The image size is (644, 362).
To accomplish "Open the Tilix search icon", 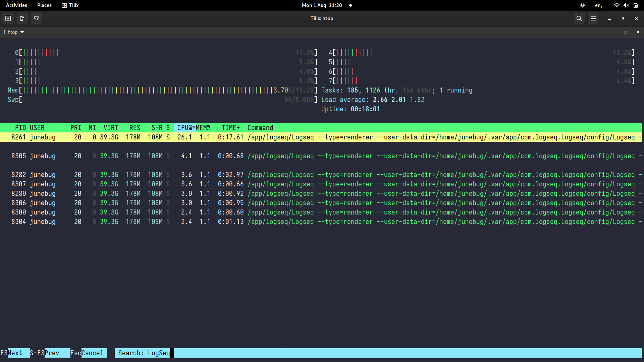I will [x=579, y=18].
